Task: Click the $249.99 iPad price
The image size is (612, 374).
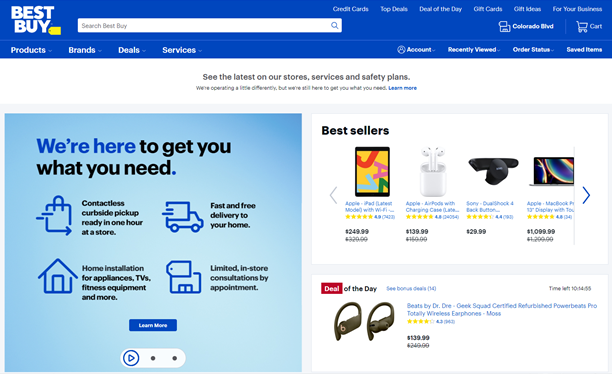Action: pyautogui.click(x=357, y=232)
